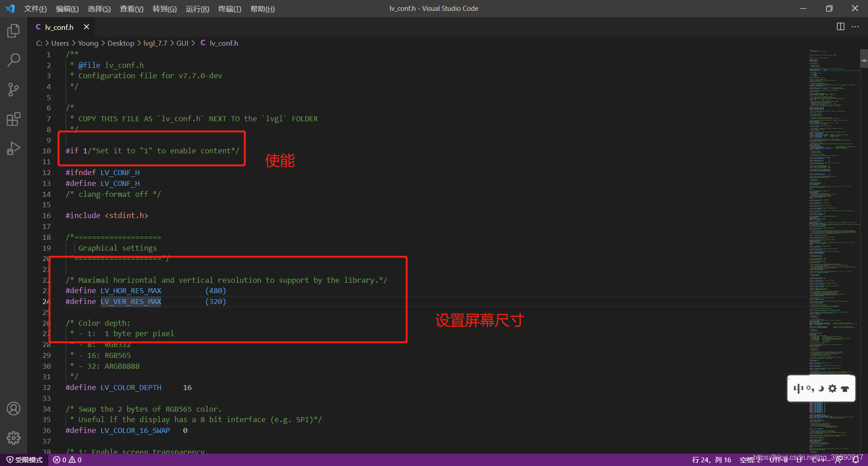This screenshot has height=466, width=868.
Task: Expand the lv_conf.h breadcrumb segment
Action: 219,43
